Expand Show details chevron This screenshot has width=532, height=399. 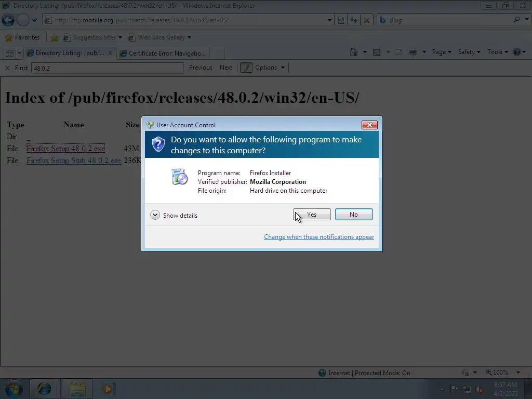tap(155, 215)
